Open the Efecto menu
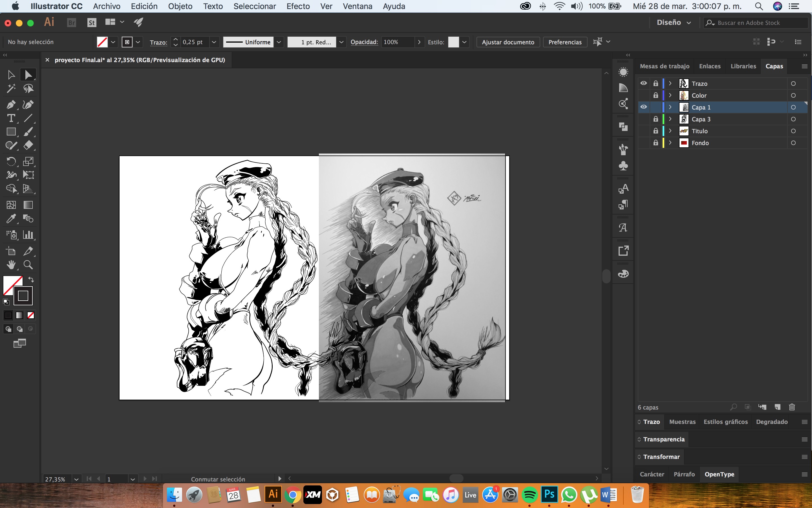This screenshot has height=508, width=812. (x=298, y=6)
